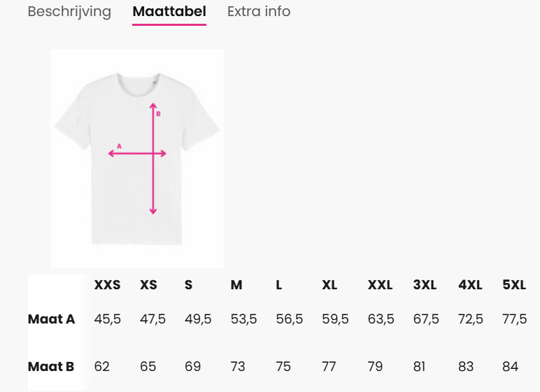The width and height of the screenshot is (540, 392).
Task: Select the 62 length value under XXS
Action: [x=102, y=366]
